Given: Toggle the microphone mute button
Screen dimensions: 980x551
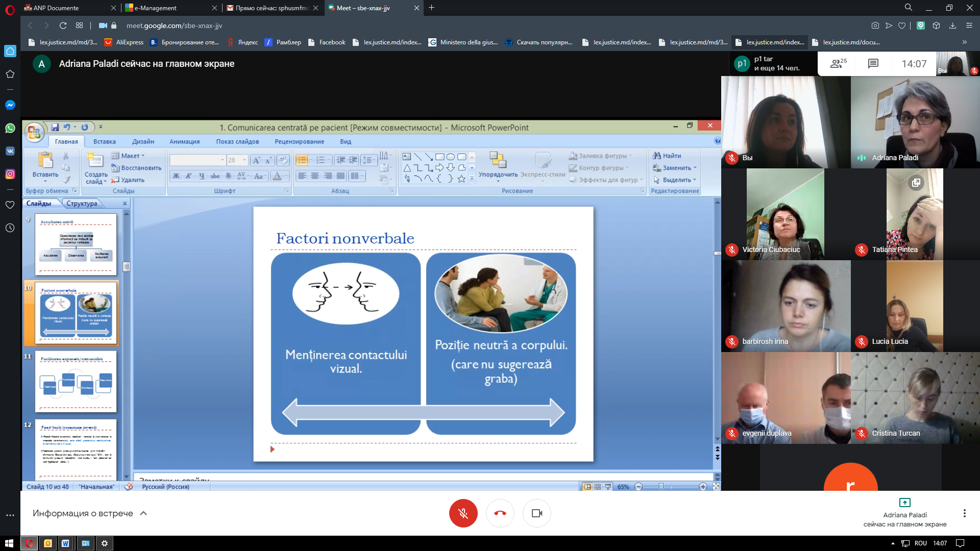Looking at the screenshot, I should pyautogui.click(x=463, y=513).
